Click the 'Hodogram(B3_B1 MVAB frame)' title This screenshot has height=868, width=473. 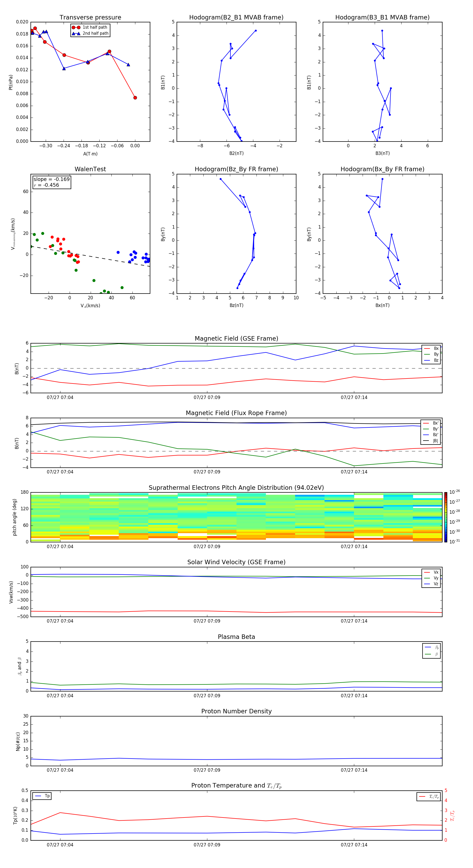pos(382,18)
